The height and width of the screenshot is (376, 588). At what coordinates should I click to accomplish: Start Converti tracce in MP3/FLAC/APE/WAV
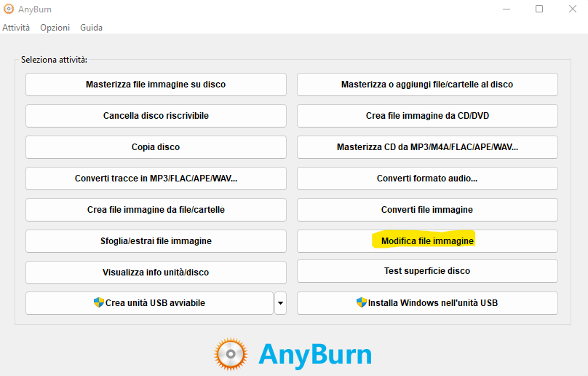click(156, 179)
